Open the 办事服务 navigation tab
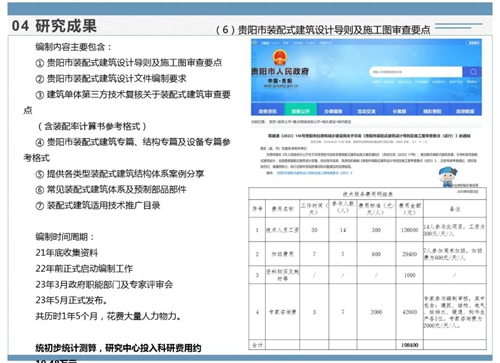 [x=333, y=111]
